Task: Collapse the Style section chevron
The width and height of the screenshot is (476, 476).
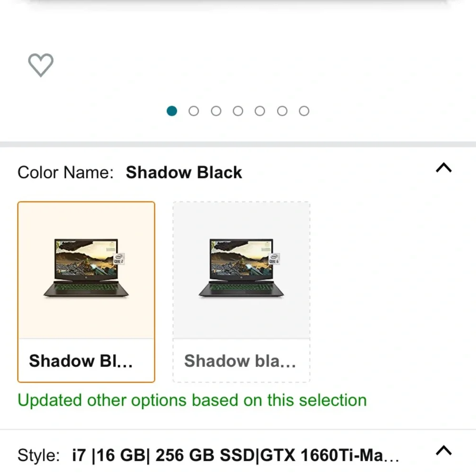Action: click(444, 450)
